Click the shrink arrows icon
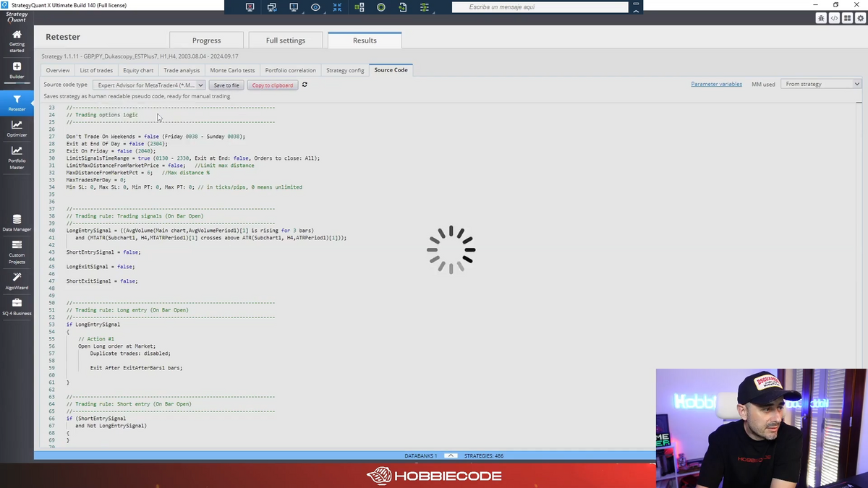868x488 pixels. 337,7
